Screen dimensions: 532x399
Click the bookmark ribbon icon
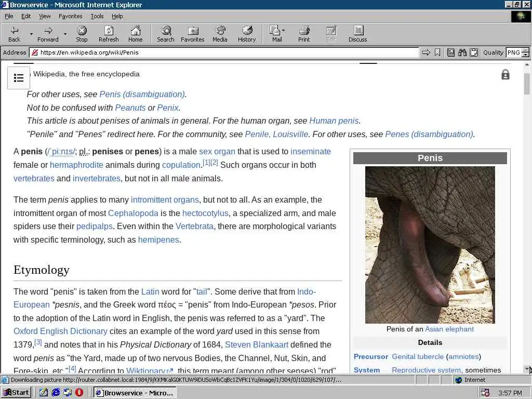tap(437, 52)
